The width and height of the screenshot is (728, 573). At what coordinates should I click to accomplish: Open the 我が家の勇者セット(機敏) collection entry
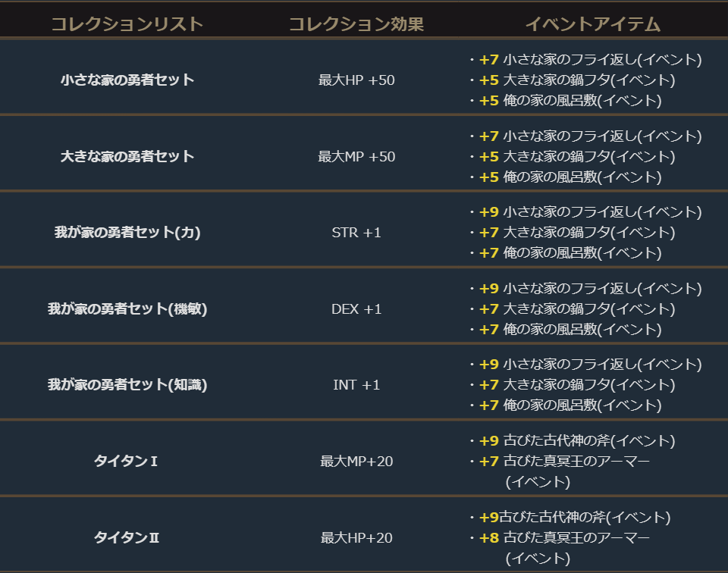point(127,309)
